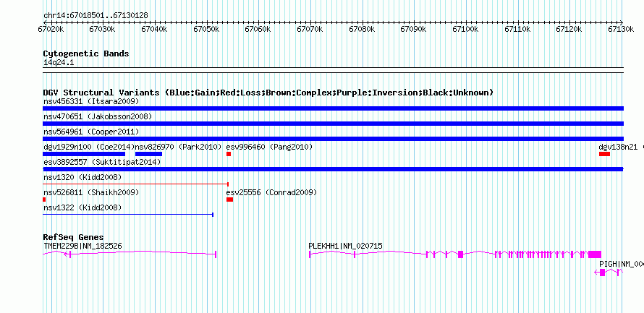The width and height of the screenshot is (644, 313).
Task: Click the chr14:67018501..67130128 coordinates label
Action: [x=96, y=15]
